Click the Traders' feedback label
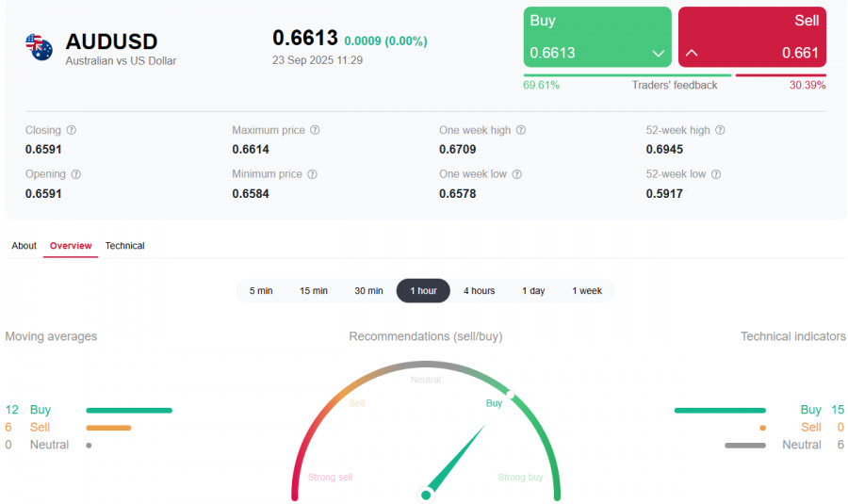 click(x=675, y=85)
